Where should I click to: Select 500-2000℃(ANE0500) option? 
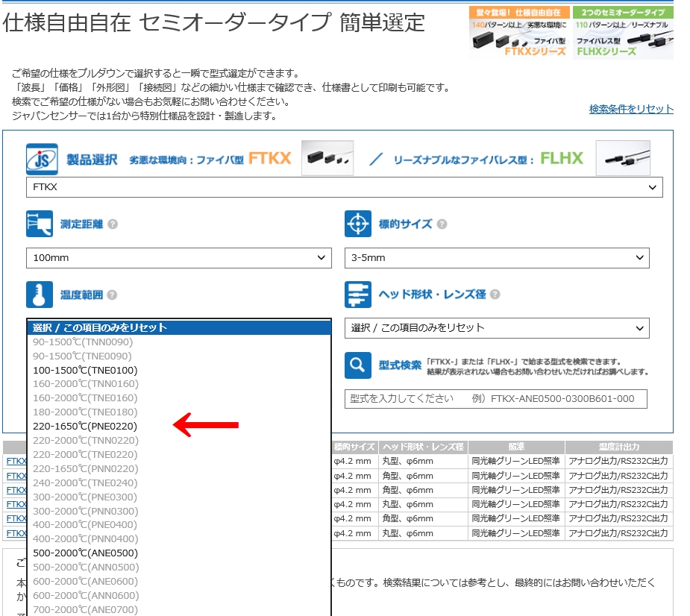[179, 553]
